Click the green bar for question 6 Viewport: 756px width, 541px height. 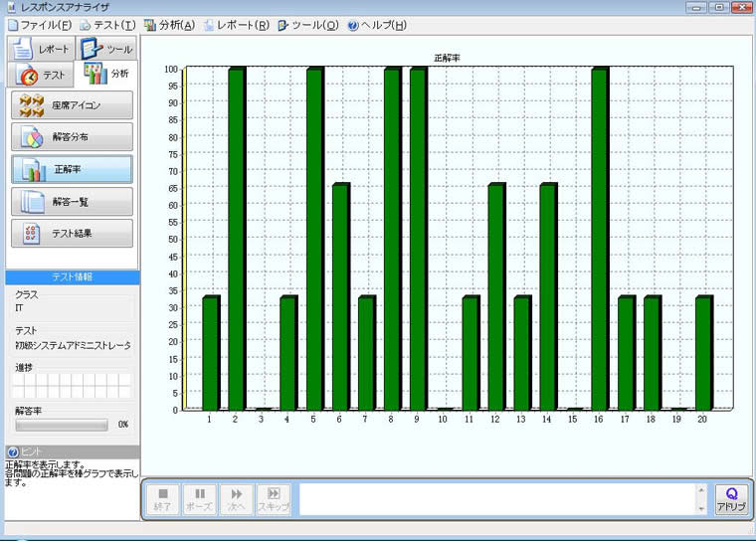(340, 296)
